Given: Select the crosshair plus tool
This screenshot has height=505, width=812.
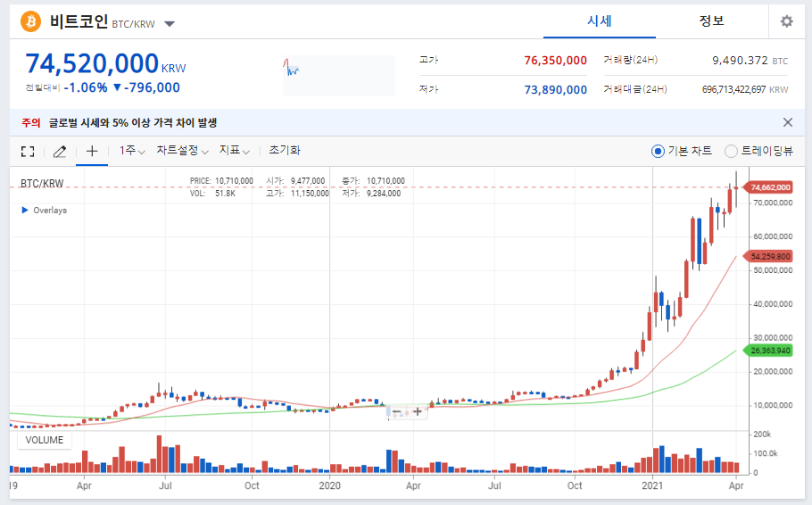Looking at the screenshot, I should (x=92, y=152).
